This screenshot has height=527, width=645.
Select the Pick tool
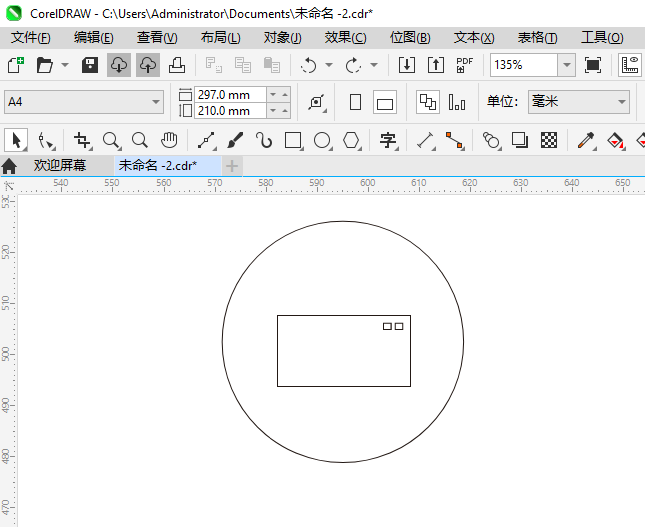16,140
